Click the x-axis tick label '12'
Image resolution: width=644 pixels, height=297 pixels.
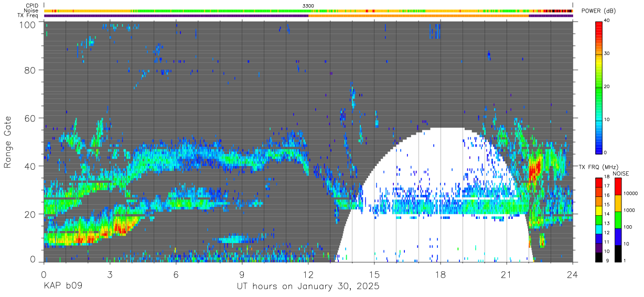coord(308,274)
